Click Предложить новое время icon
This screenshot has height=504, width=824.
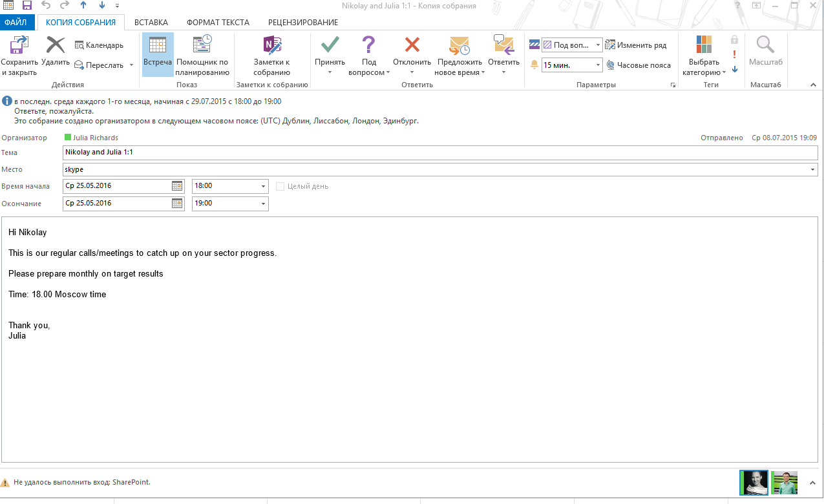pos(459,47)
